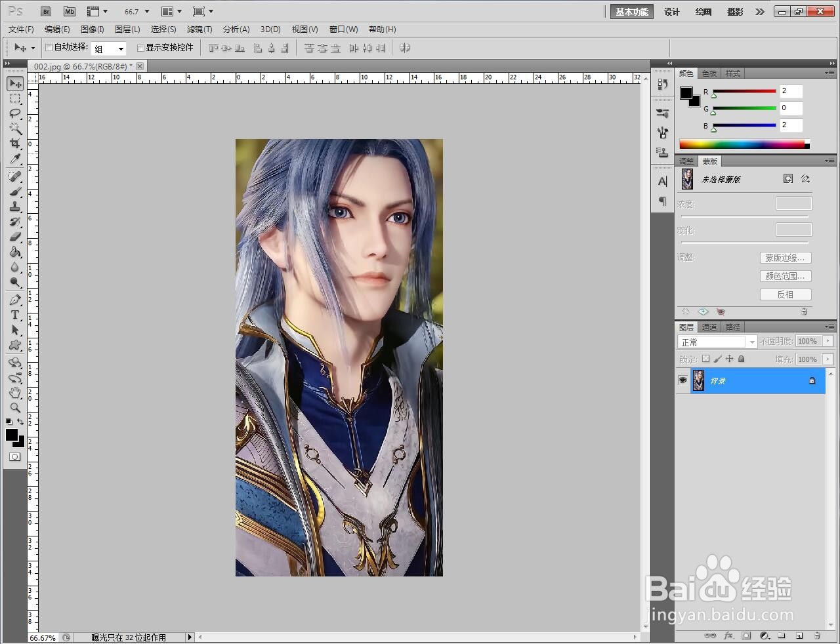840x644 pixels.
Task: Open the Paragraph panel icon
Action: tap(662, 201)
